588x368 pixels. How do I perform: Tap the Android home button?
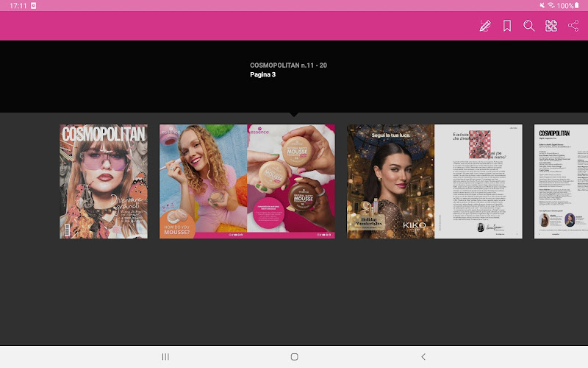(295, 357)
